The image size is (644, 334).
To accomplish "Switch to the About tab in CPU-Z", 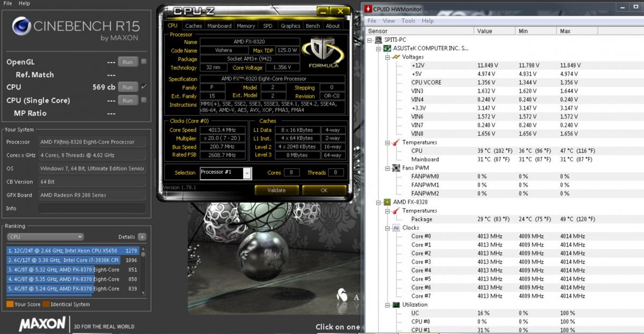I will [333, 26].
